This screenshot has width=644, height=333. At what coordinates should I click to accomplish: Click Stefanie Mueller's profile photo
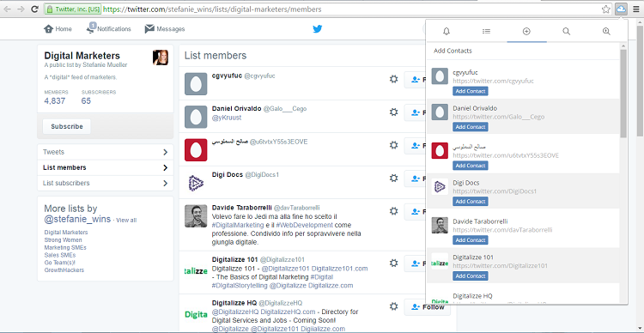(161, 58)
